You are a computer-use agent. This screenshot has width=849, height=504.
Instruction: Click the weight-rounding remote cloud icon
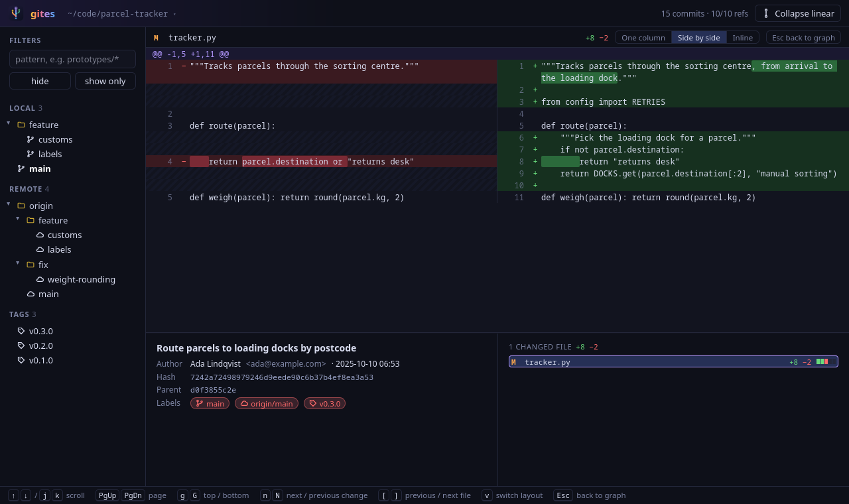coord(40,279)
